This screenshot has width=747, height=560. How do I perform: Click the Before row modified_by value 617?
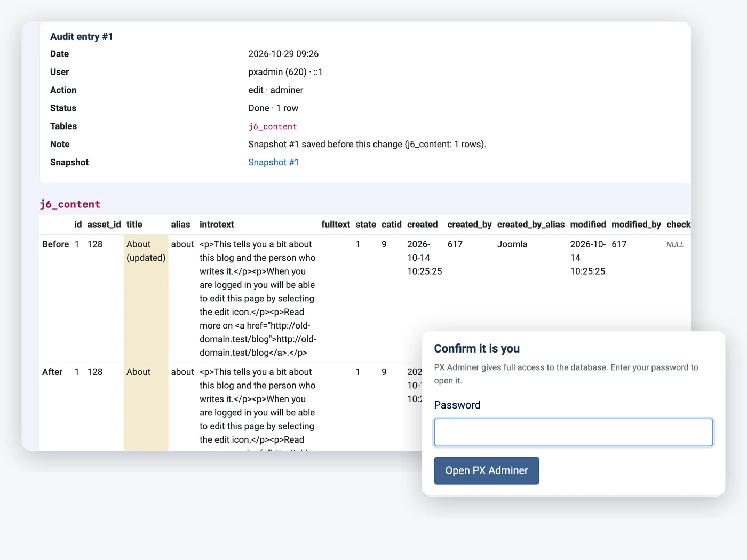click(619, 244)
